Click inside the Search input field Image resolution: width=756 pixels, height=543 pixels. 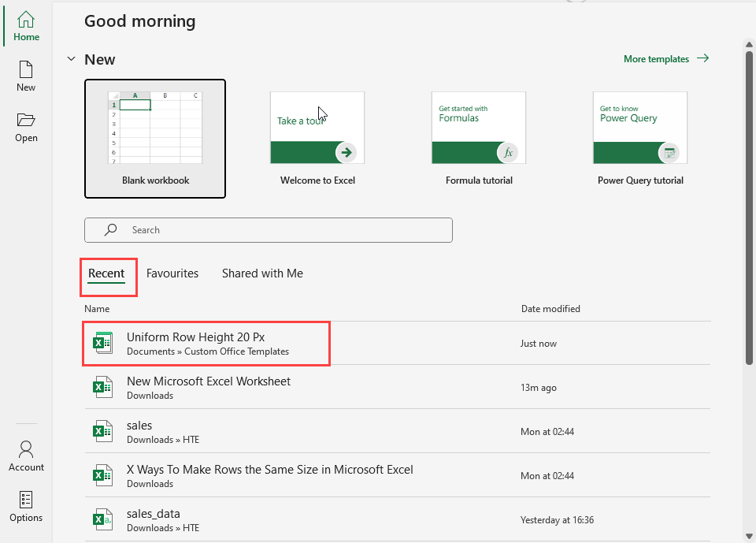click(283, 230)
